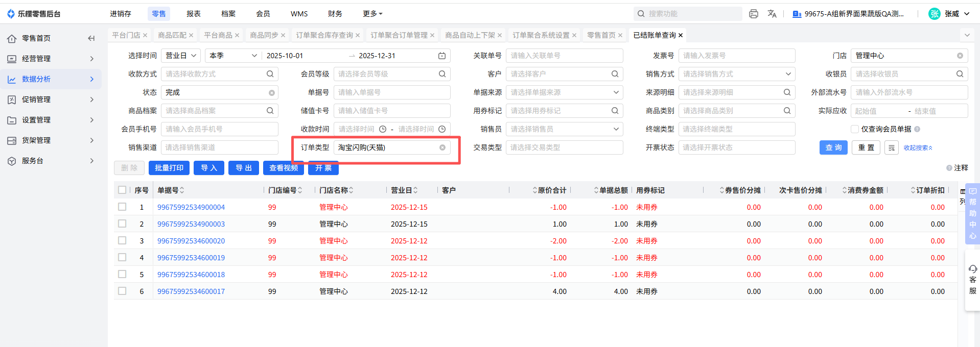Expand 经营管理 sidebar section
Viewport: 980px width, 347px height.
pos(51,59)
